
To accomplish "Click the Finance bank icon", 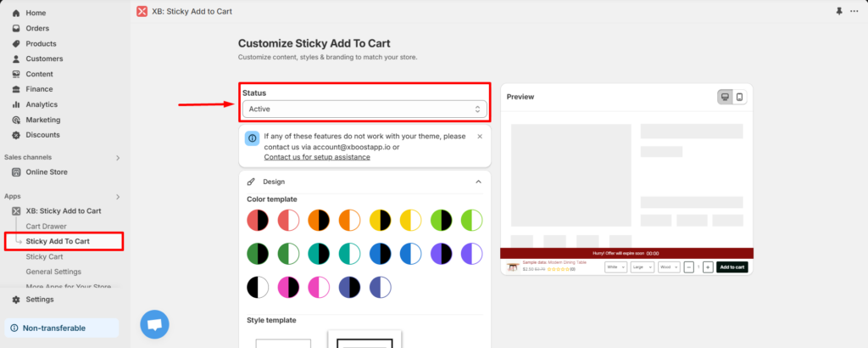I will [x=16, y=89].
